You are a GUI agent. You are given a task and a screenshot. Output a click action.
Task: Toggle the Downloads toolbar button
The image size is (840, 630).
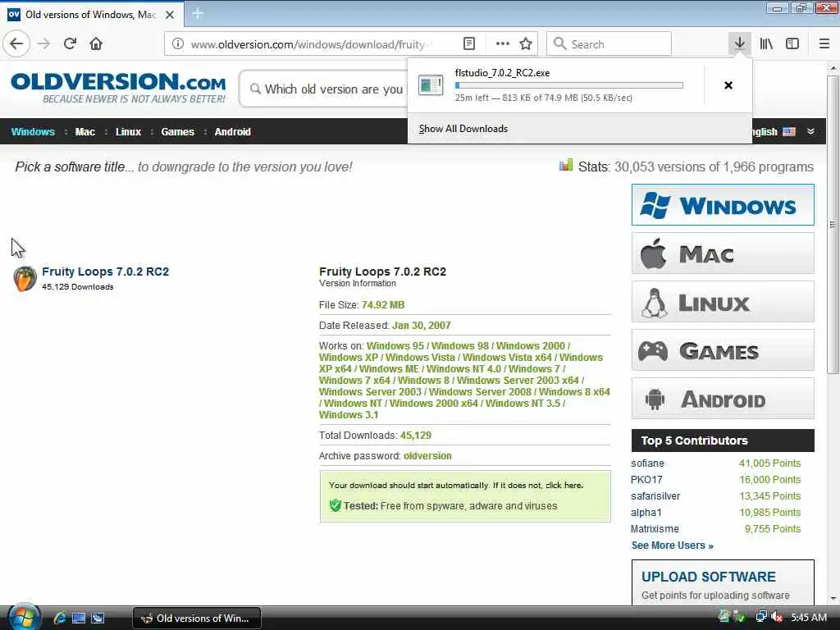(740, 43)
